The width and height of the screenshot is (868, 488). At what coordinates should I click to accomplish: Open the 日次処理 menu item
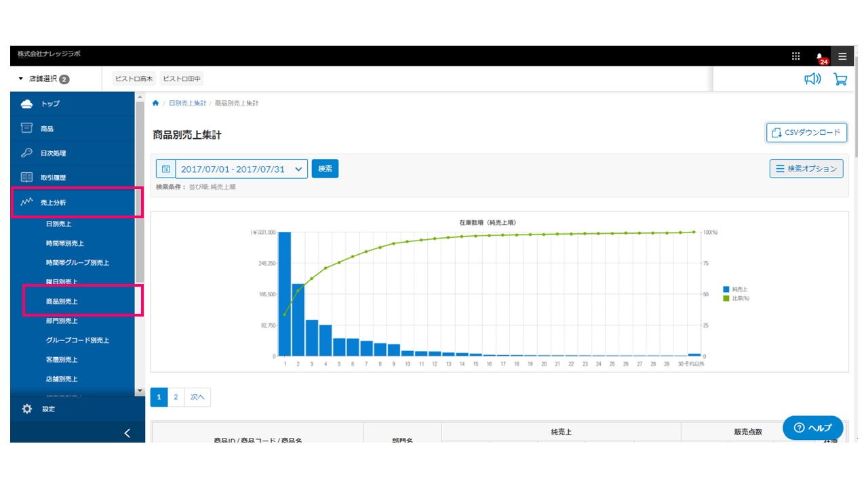click(x=73, y=152)
